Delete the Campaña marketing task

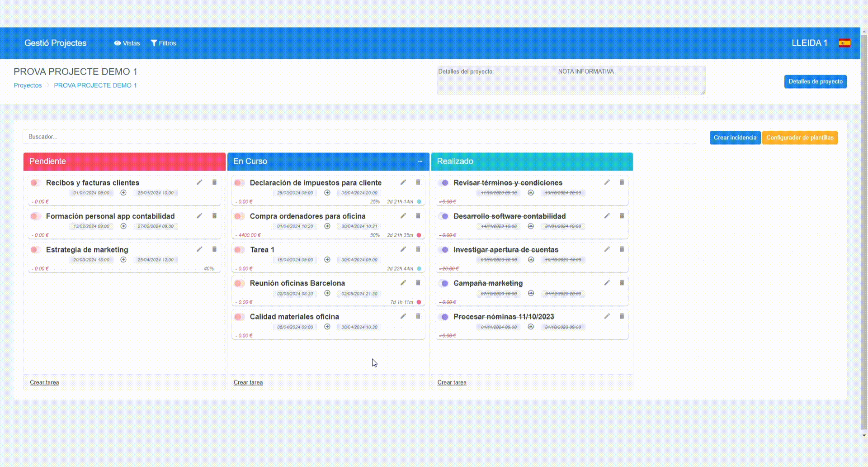click(622, 283)
